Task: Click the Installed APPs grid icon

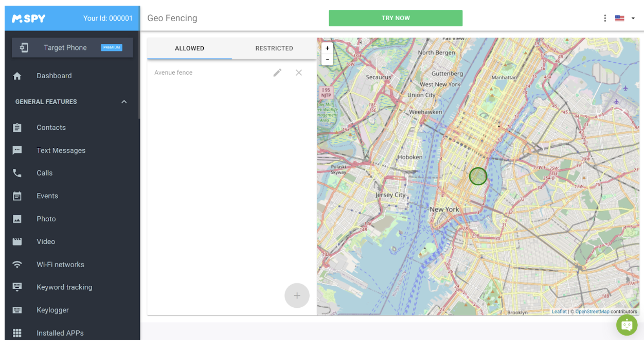Action: [17, 333]
